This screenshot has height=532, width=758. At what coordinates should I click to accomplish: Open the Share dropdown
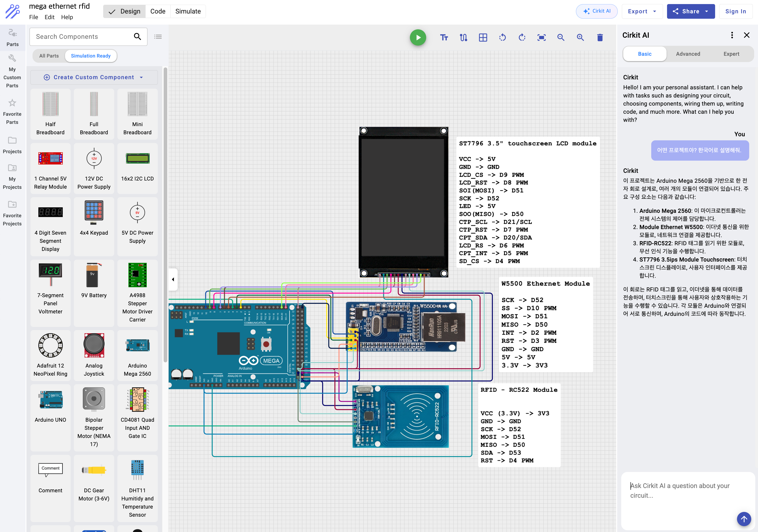pyautogui.click(x=690, y=11)
